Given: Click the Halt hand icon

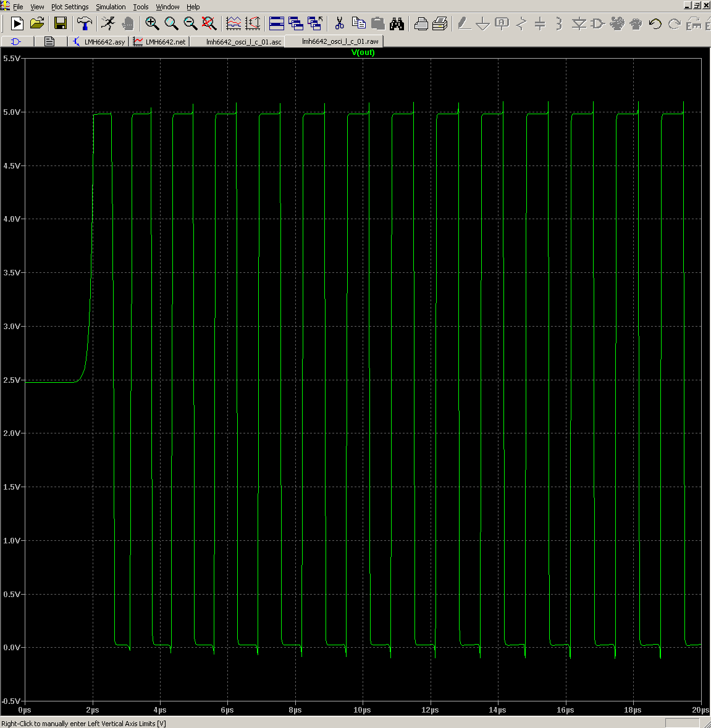Looking at the screenshot, I should (x=128, y=23).
